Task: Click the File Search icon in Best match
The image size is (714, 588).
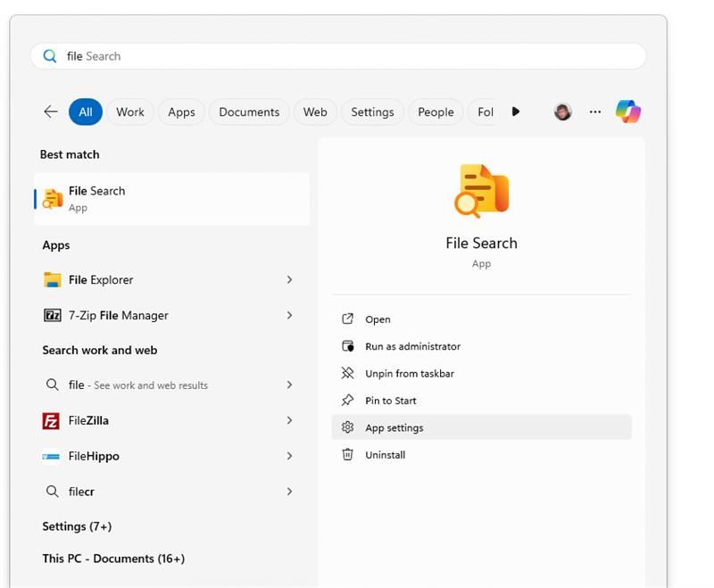Action: [x=53, y=199]
